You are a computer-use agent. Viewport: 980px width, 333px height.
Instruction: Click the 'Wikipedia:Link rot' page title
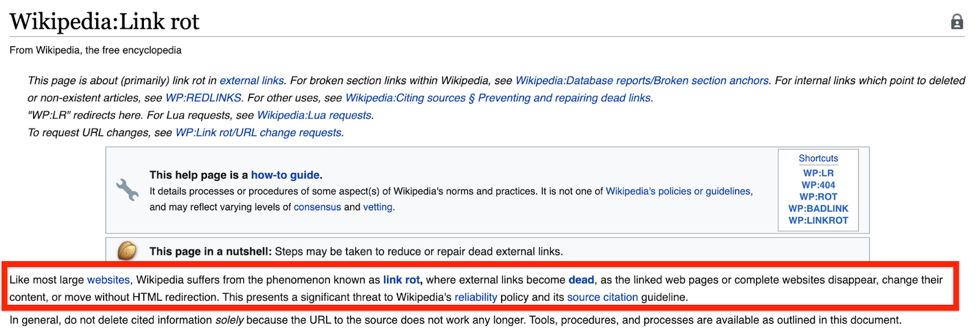[105, 21]
